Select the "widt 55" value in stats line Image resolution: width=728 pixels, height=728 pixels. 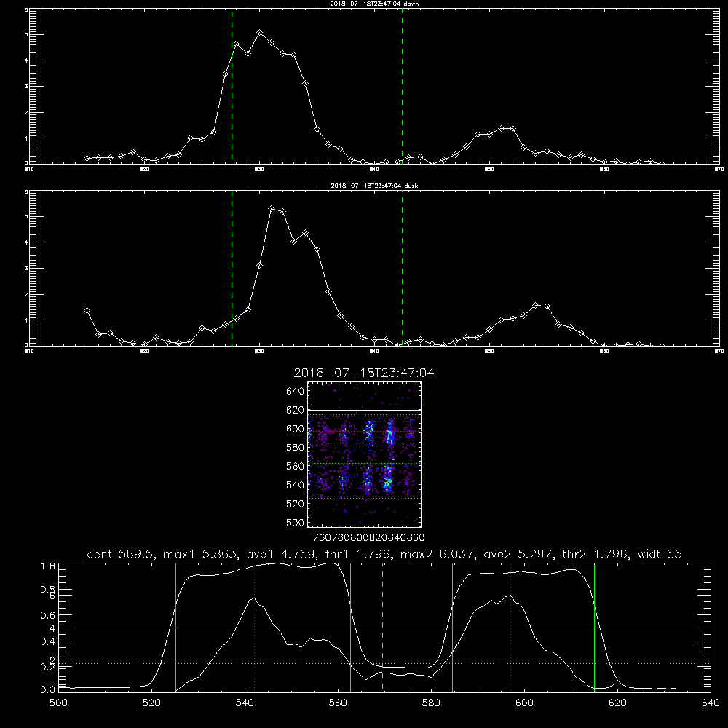(x=660, y=554)
